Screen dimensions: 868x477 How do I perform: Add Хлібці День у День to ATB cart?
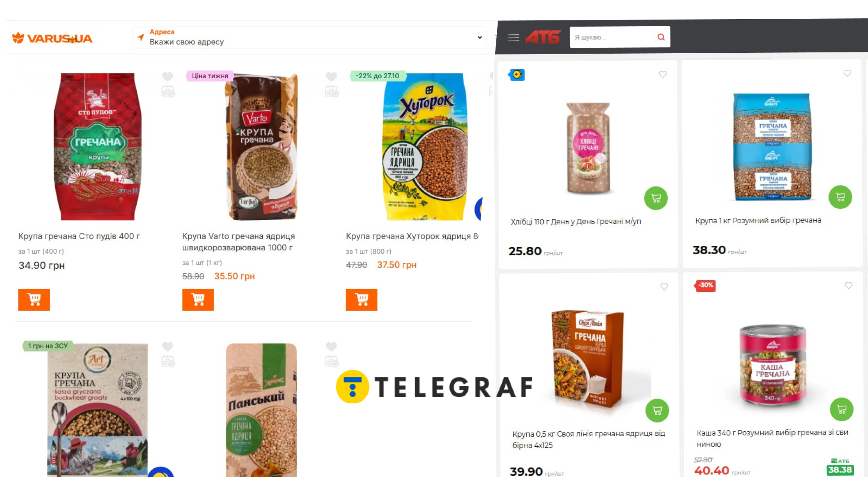656,198
